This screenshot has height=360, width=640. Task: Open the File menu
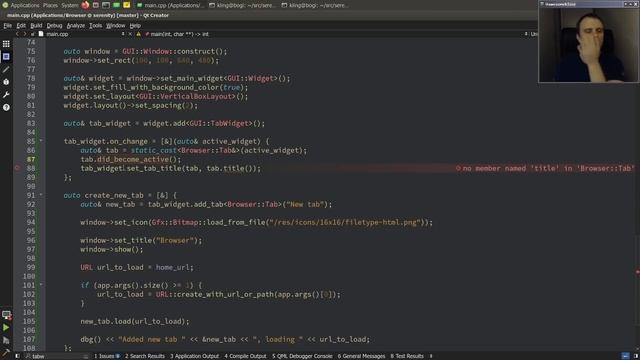(x=7, y=25)
